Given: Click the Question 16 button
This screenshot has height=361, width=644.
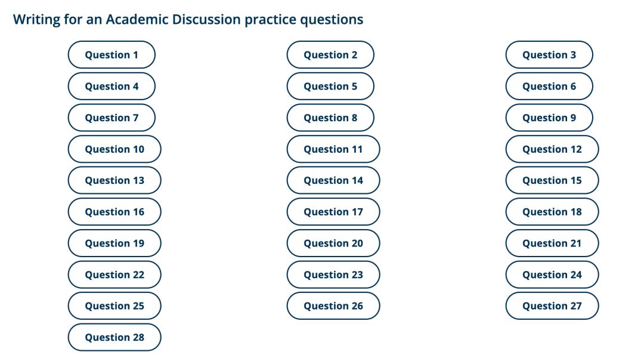Looking at the screenshot, I should (114, 212).
